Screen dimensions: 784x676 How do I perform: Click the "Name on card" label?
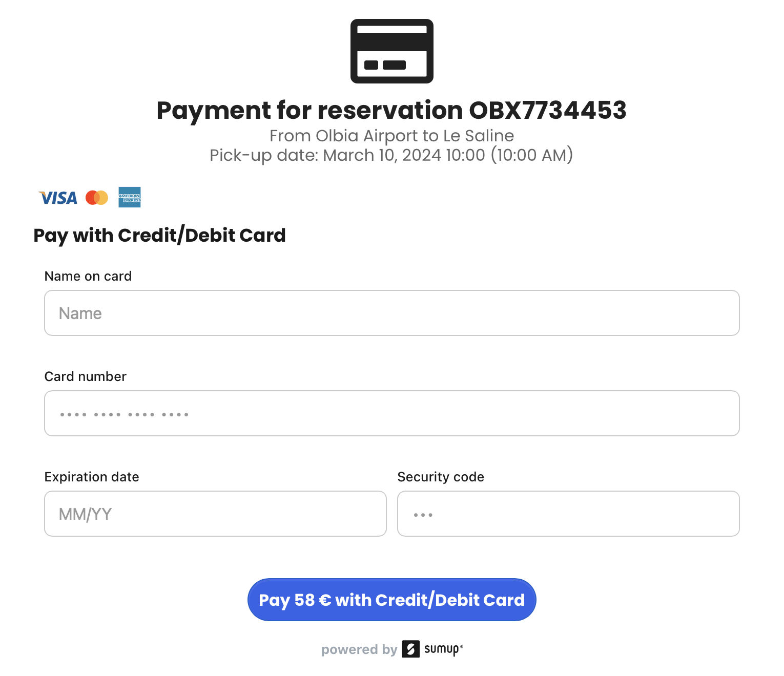(x=88, y=276)
